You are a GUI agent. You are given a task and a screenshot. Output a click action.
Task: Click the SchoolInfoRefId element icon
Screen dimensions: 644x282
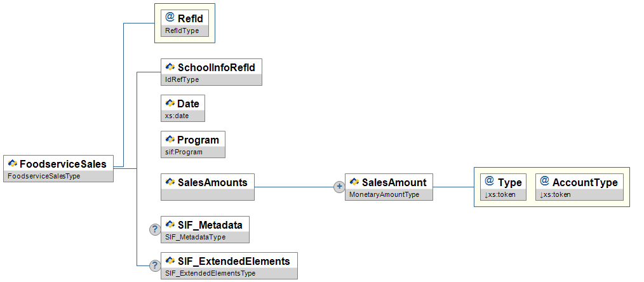point(170,67)
